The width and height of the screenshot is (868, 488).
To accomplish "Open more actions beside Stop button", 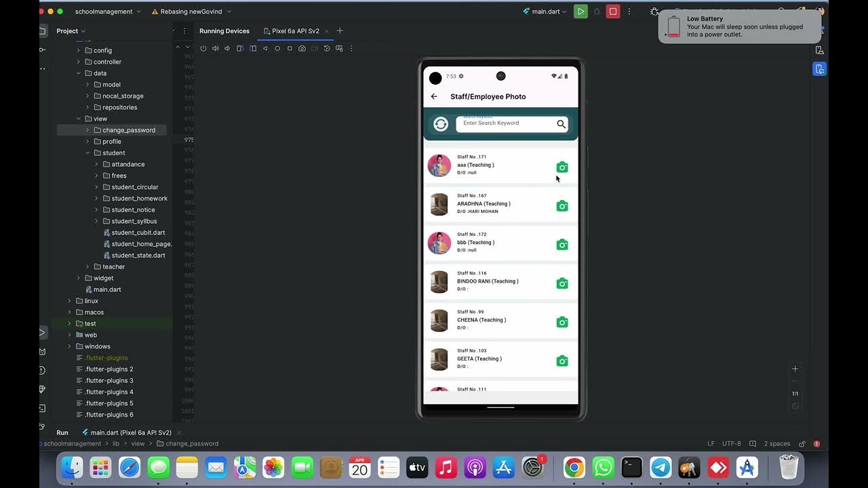I will click(629, 12).
